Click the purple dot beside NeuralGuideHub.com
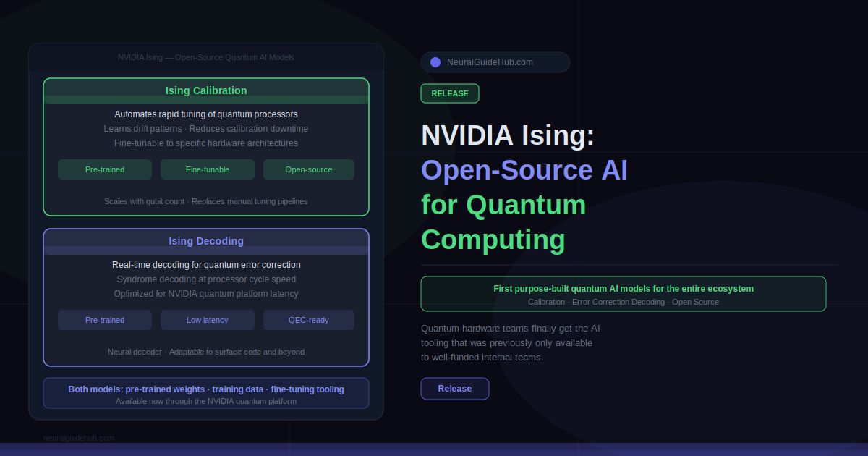868x456 pixels. tap(435, 62)
